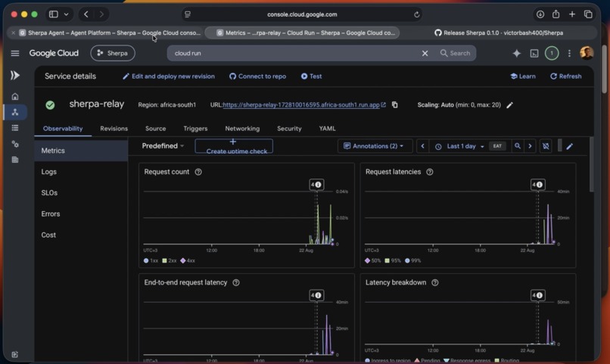
Task: Clear the cloud run search text
Action: pos(425,53)
